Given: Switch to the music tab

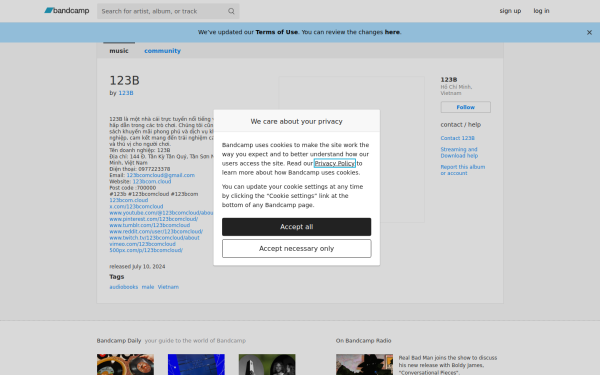Looking at the screenshot, I should (119, 51).
